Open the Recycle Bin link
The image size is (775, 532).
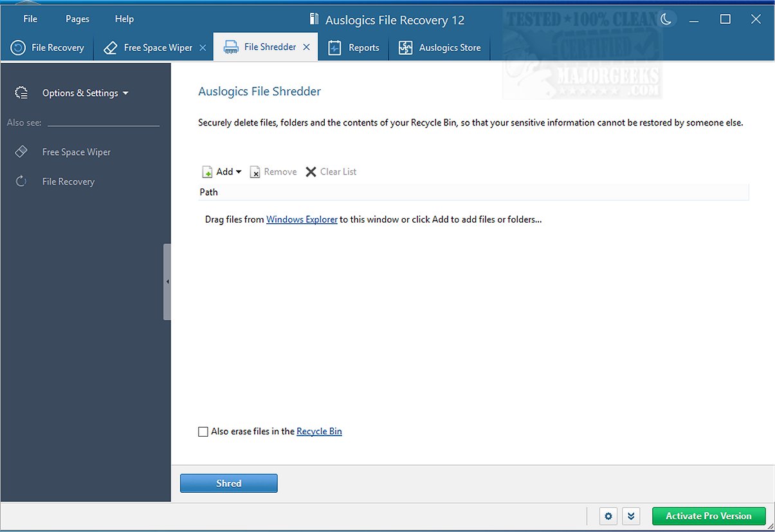click(x=319, y=432)
